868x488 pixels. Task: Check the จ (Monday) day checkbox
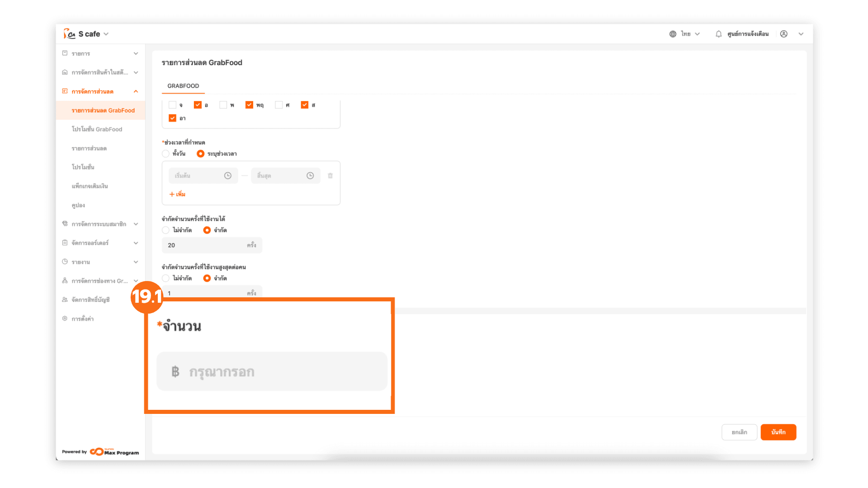coord(172,105)
